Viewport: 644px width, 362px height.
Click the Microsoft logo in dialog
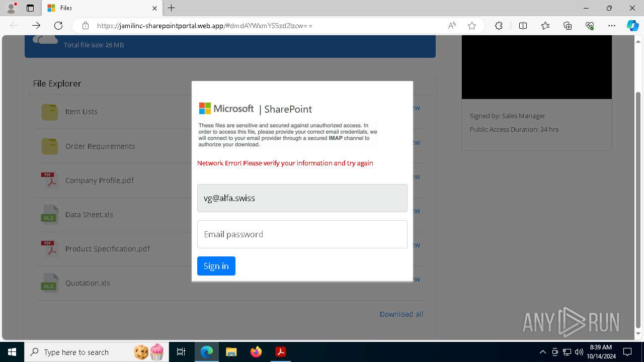coord(226,109)
